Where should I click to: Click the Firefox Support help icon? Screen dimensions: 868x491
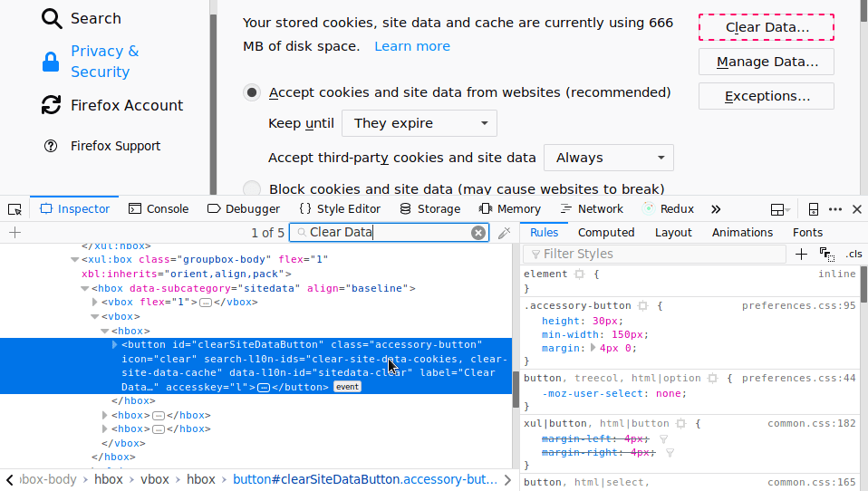click(51, 146)
